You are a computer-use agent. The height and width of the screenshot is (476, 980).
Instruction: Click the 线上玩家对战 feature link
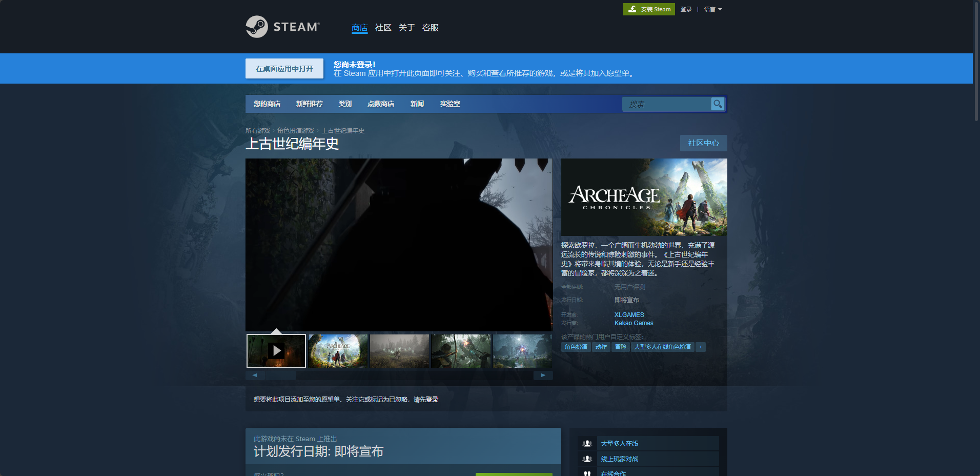pyautogui.click(x=619, y=459)
